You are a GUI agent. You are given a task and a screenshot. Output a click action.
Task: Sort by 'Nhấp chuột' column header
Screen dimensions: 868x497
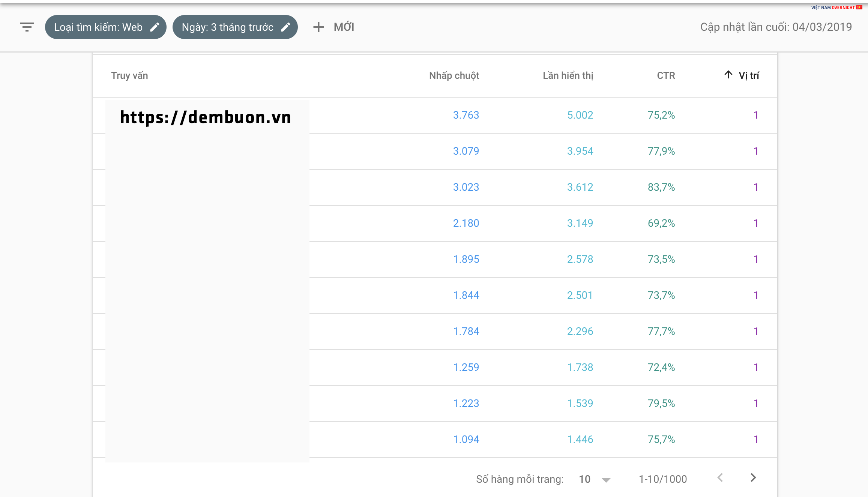(454, 75)
